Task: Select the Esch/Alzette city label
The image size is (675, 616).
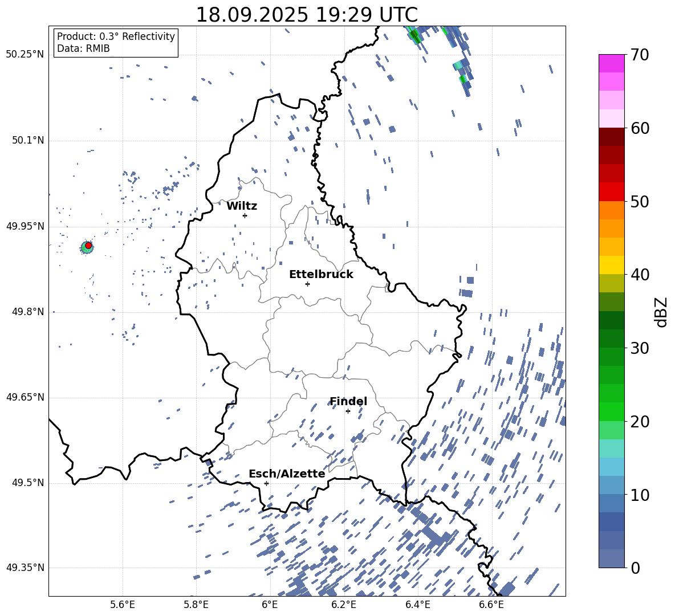Action: click(286, 474)
